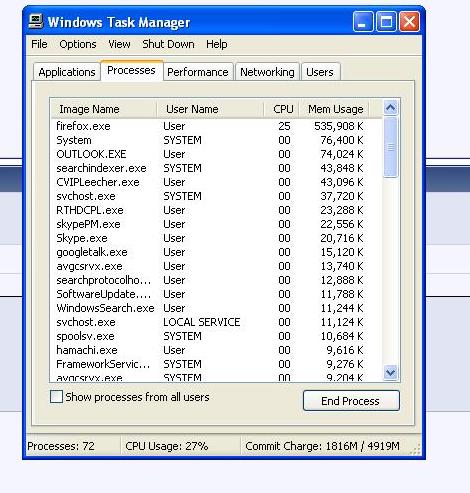
Task: Close the Windows Task Manager window
Action: pos(409,22)
